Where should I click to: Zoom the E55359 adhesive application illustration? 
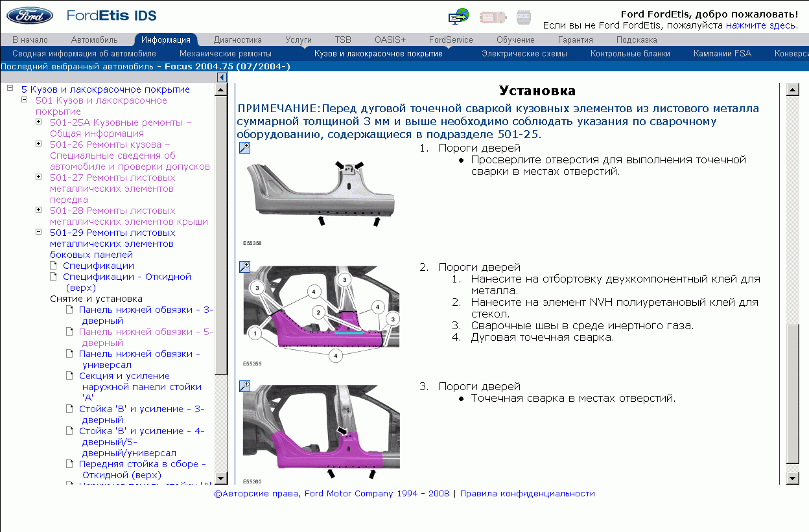coord(244,266)
